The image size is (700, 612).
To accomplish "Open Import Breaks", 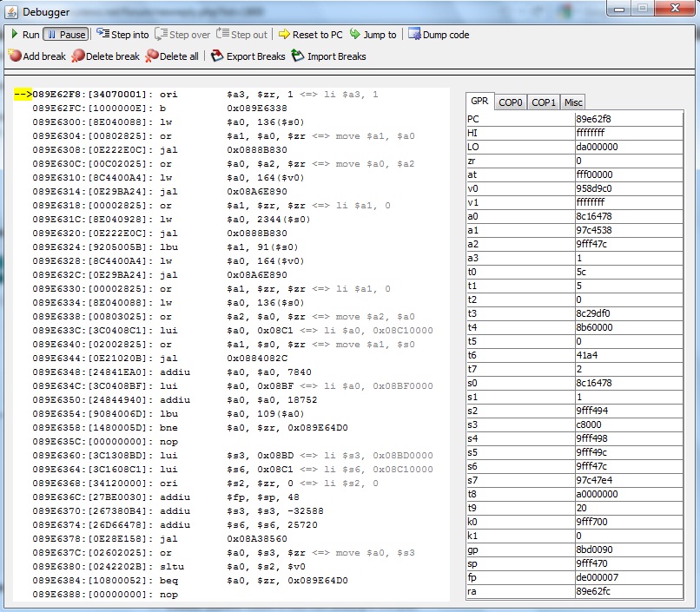I will (328, 56).
